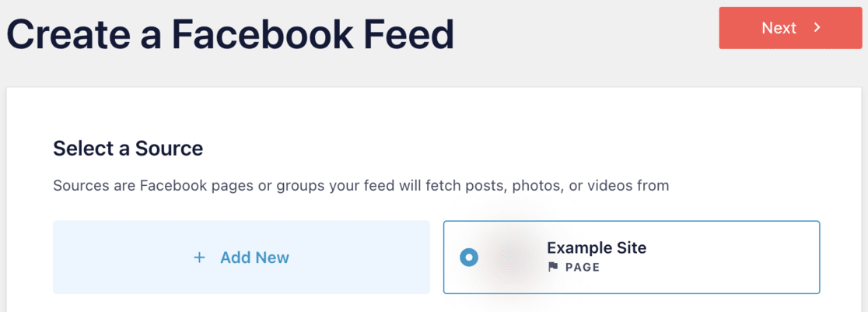This screenshot has height=312, width=868.
Task: Click the word Source in the section heading
Action: (170, 148)
